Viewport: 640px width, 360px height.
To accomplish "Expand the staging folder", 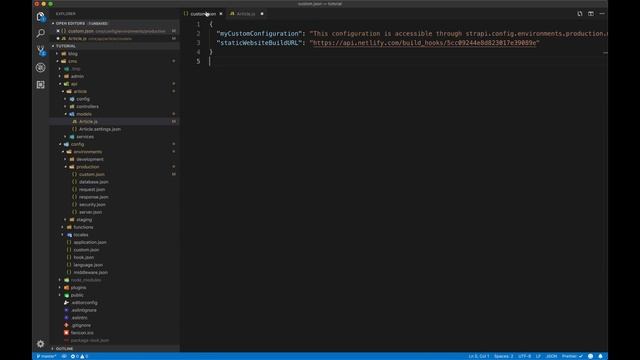I will (x=84, y=220).
